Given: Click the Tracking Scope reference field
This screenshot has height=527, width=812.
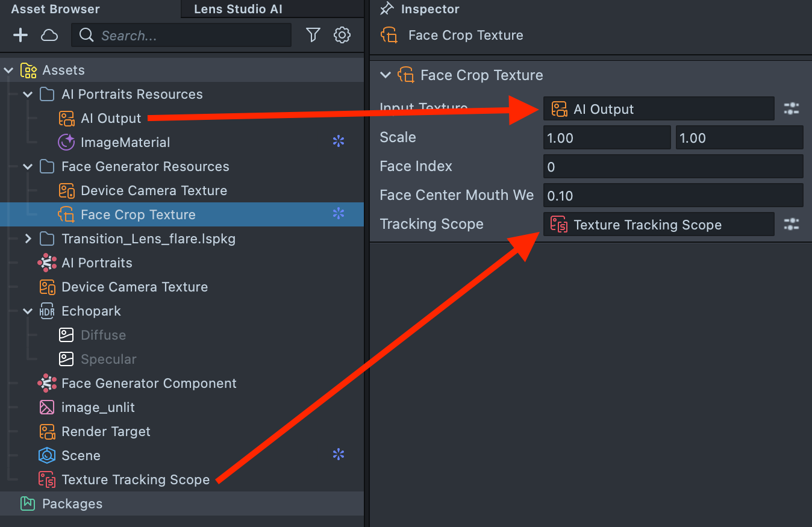Looking at the screenshot, I should 658,225.
